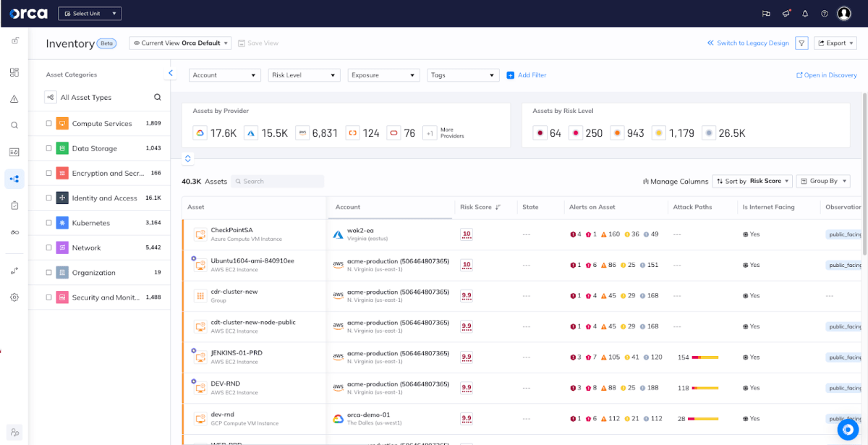Screen dimensions: 868x445
Task: Open the Select Unit dropdown
Action: click(90, 14)
